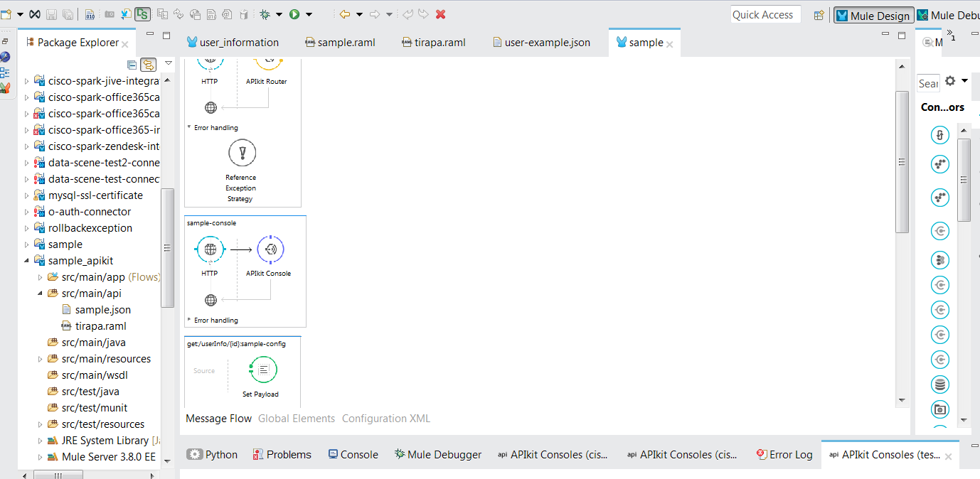This screenshot has height=479, width=980.
Task: Select Mule Server 3.8.0 EE library
Action: pyautogui.click(x=101, y=457)
